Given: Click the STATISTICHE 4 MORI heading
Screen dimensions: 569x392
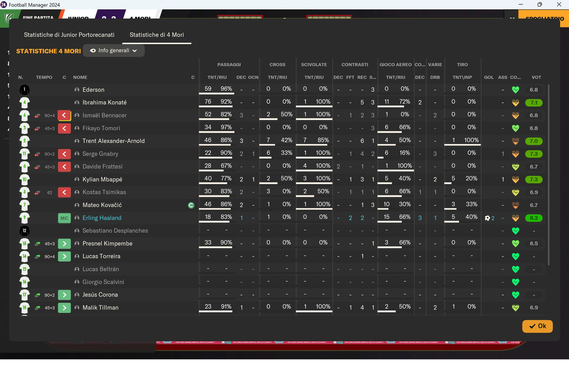Looking at the screenshot, I should pos(49,51).
